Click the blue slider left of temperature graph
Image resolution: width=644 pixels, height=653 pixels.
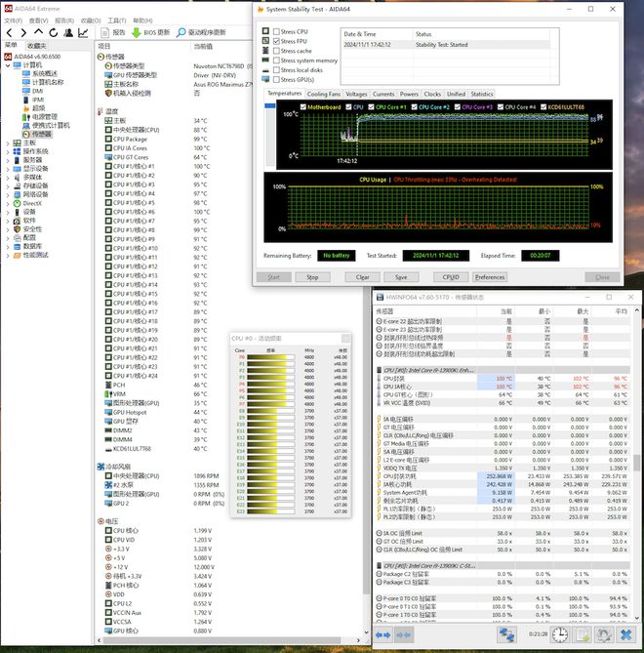point(269,105)
